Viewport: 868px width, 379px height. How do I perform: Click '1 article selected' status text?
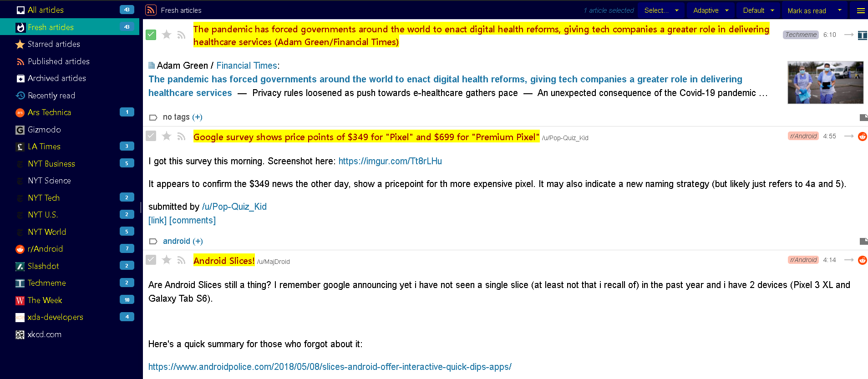pos(609,10)
